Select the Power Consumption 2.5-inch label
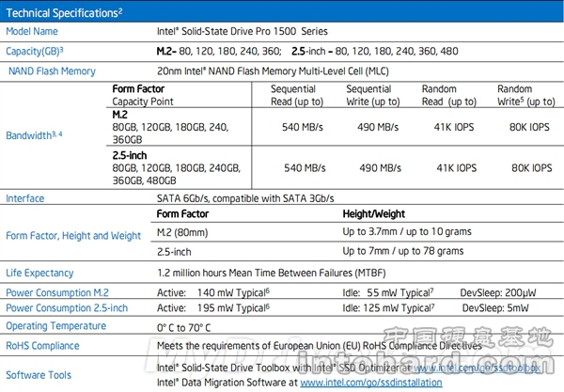564x392 pixels. (x=67, y=308)
